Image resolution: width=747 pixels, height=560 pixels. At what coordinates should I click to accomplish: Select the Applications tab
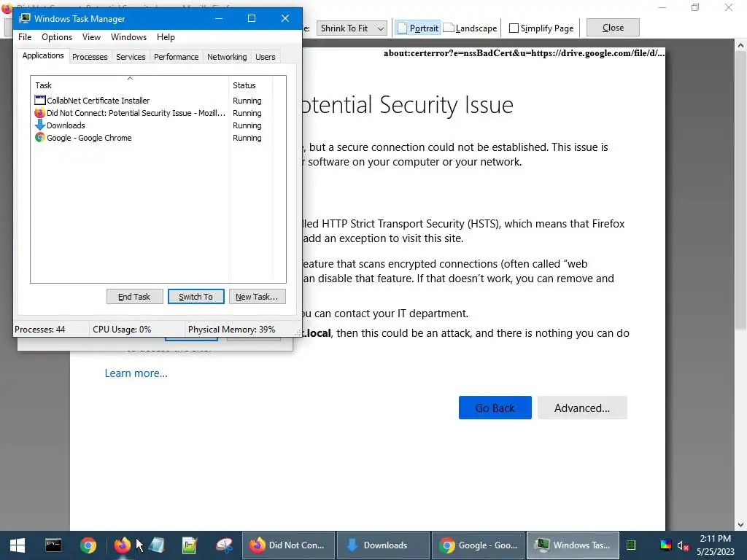point(43,55)
